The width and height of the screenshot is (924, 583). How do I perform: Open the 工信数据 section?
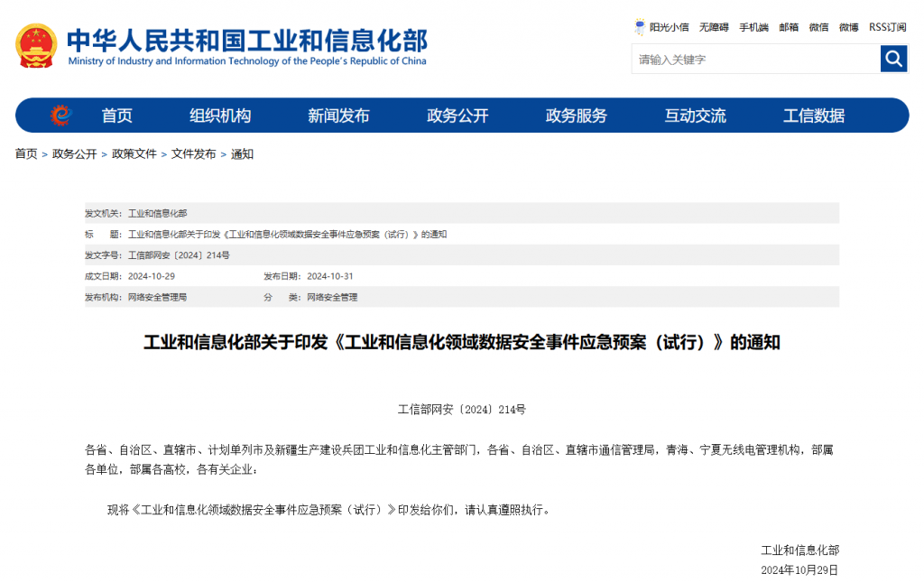pos(813,116)
